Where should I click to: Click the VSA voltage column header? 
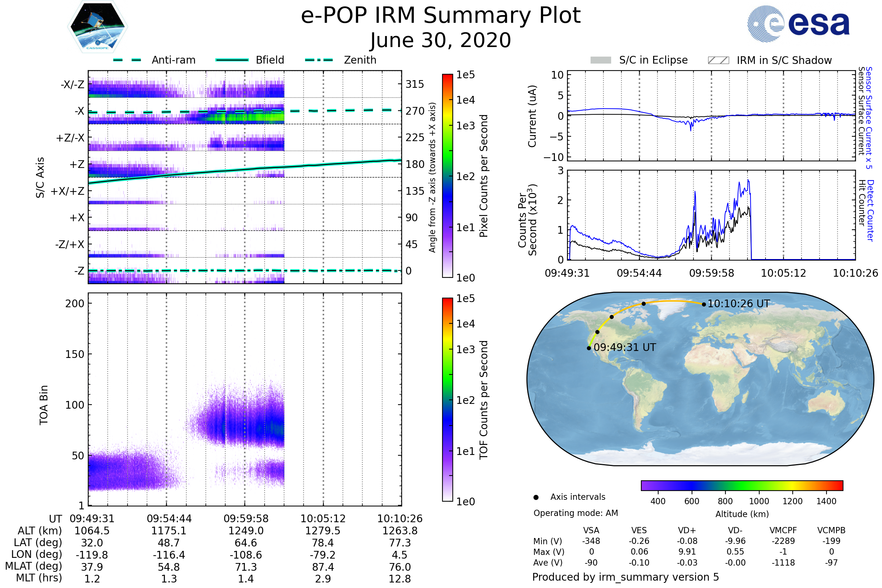click(591, 530)
